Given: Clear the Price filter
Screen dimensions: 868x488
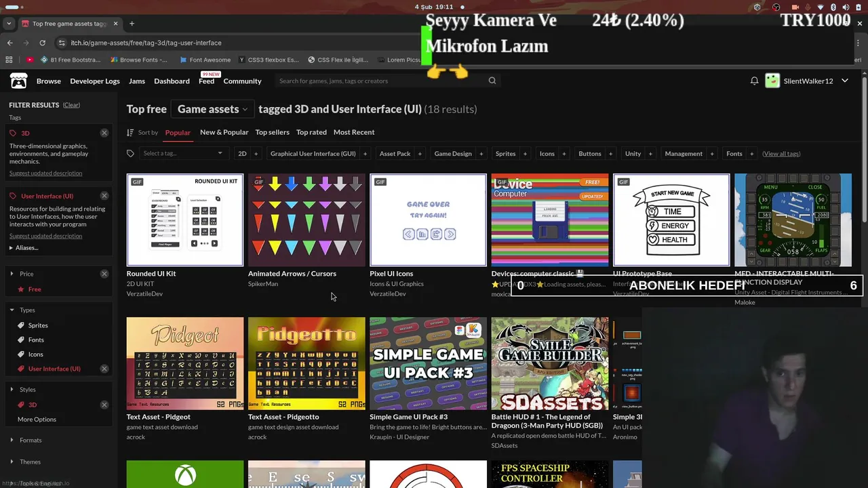Looking at the screenshot, I should pyautogui.click(x=104, y=274).
